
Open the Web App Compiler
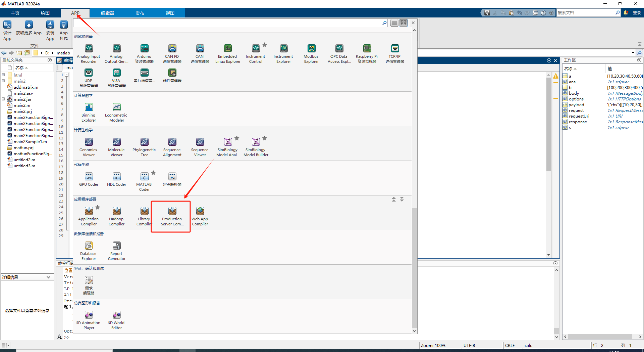[200, 216]
